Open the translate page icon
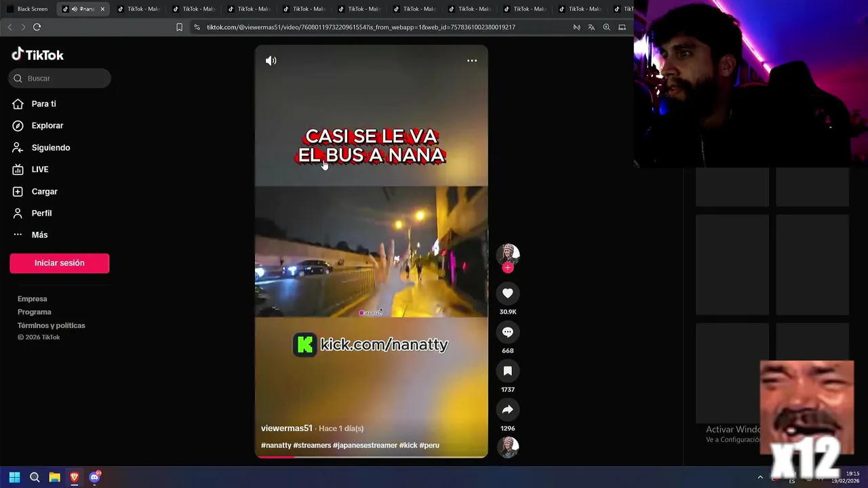 [591, 27]
